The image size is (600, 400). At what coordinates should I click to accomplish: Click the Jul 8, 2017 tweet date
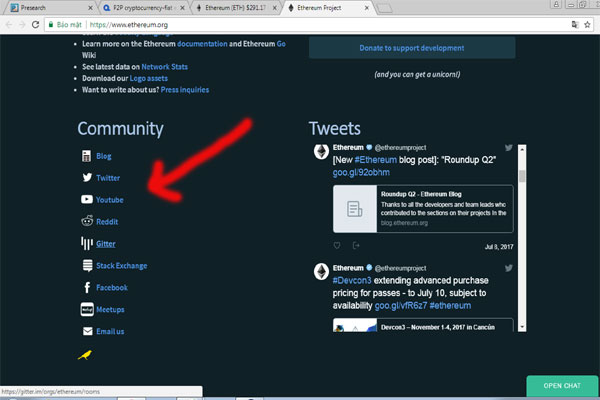[499, 247]
